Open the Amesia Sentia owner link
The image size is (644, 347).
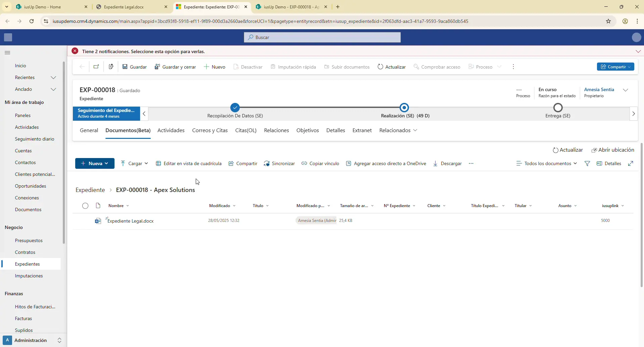click(x=599, y=89)
